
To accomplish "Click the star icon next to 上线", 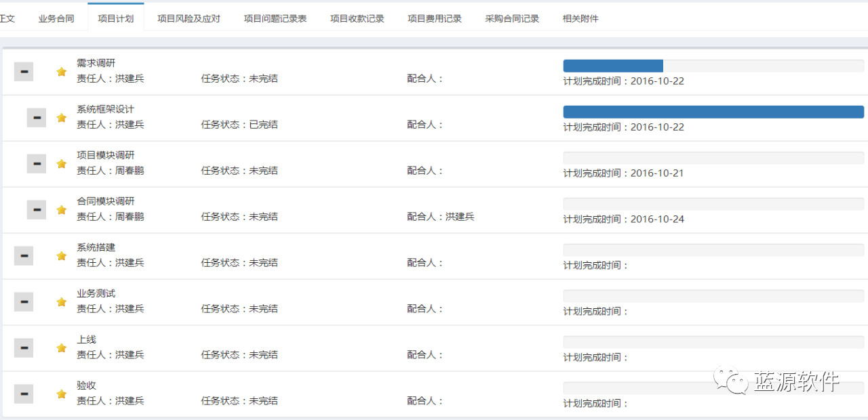I will coord(62,348).
